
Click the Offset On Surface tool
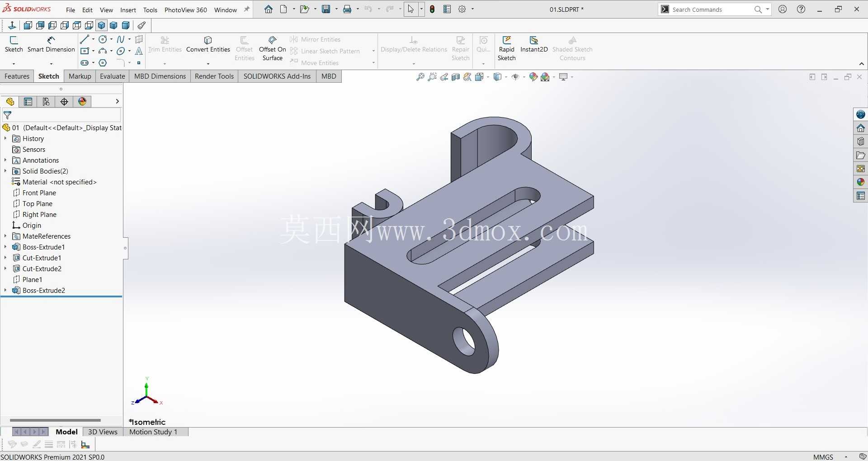coord(272,48)
